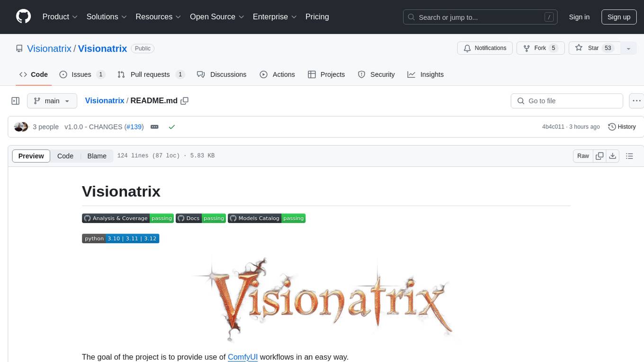Click the python versions badge
The width and height of the screenshot is (644, 362).
[120, 238]
